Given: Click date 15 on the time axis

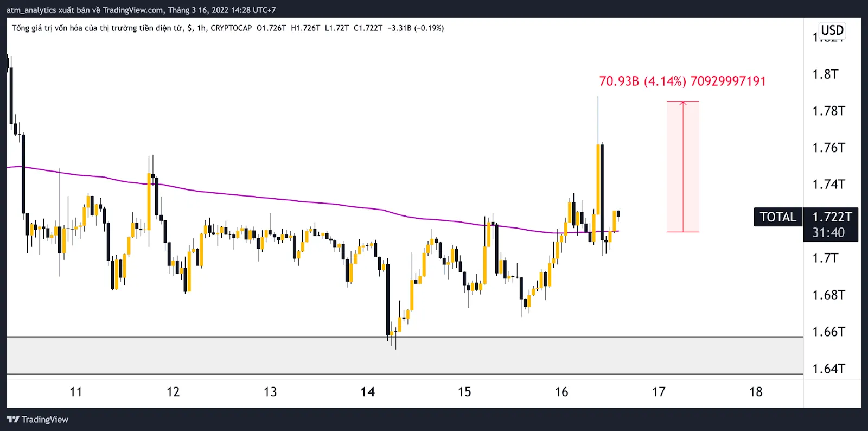Looking at the screenshot, I should click(464, 392).
